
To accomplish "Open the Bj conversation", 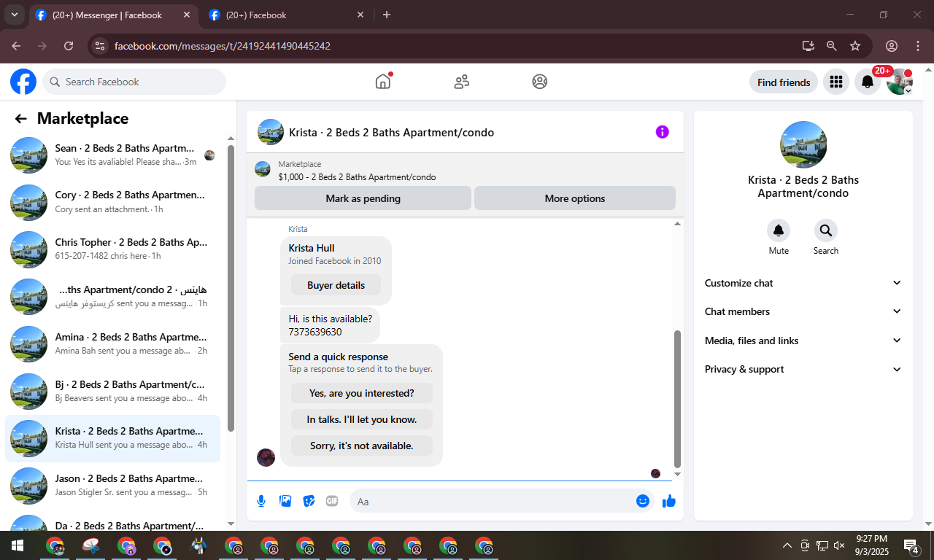I will [113, 391].
